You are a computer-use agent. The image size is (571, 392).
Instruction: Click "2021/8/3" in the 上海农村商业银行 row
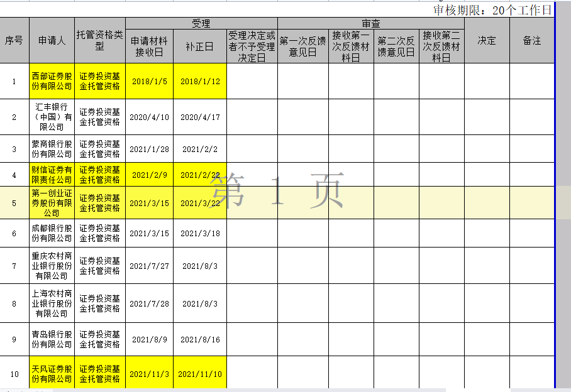point(200,303)
